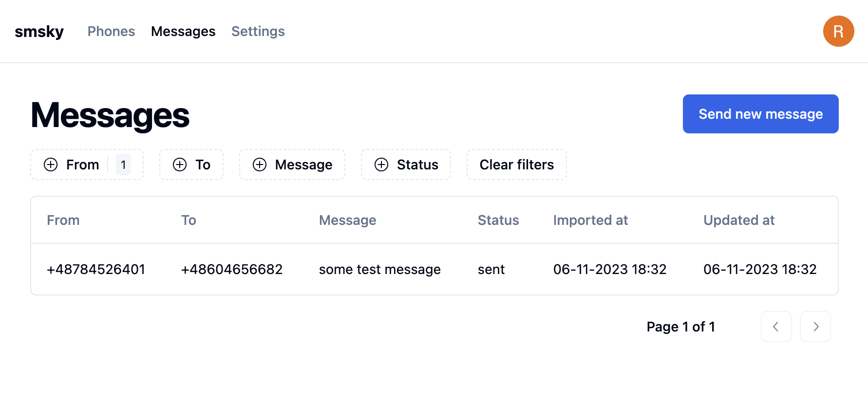868x404 pixels.
Task: Select the 'some test message' row
Action: tap(380, 269)
